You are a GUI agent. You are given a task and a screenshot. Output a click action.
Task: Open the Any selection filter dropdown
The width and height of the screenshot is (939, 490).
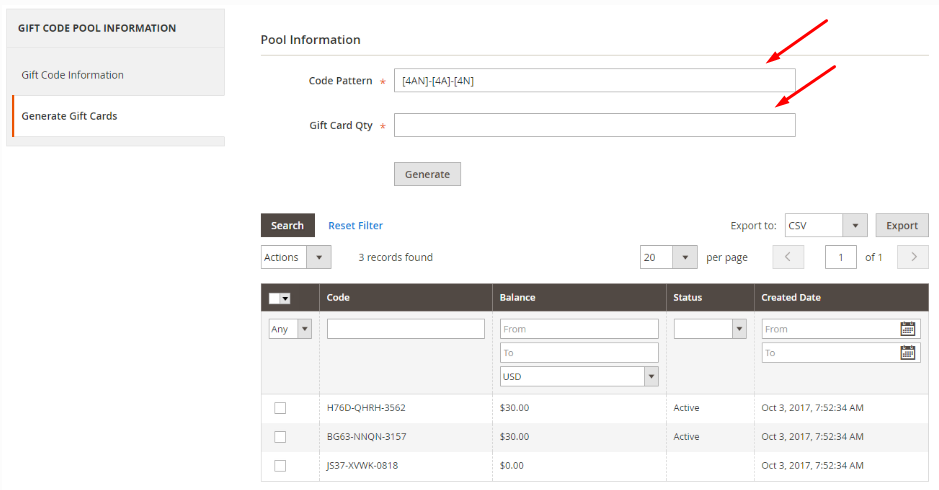click(290, 329)
